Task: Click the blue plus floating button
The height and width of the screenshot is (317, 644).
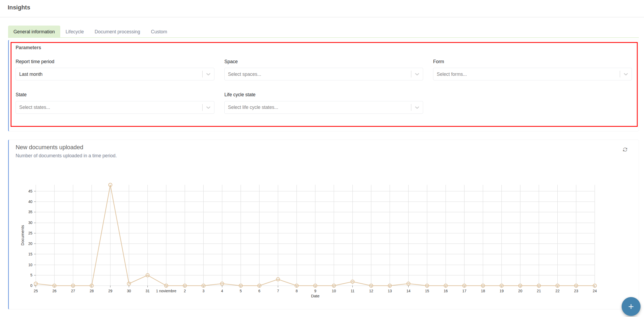Action: [x=631, y=307]
